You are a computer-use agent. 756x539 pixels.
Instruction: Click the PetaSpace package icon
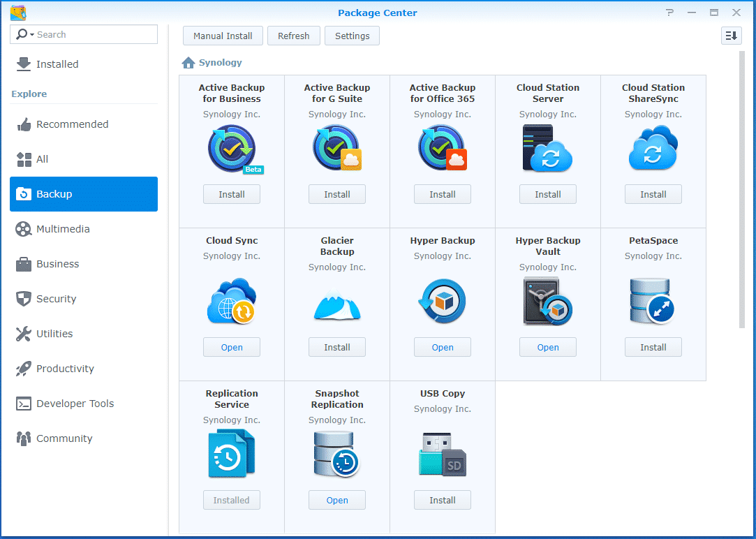(653, 302)
